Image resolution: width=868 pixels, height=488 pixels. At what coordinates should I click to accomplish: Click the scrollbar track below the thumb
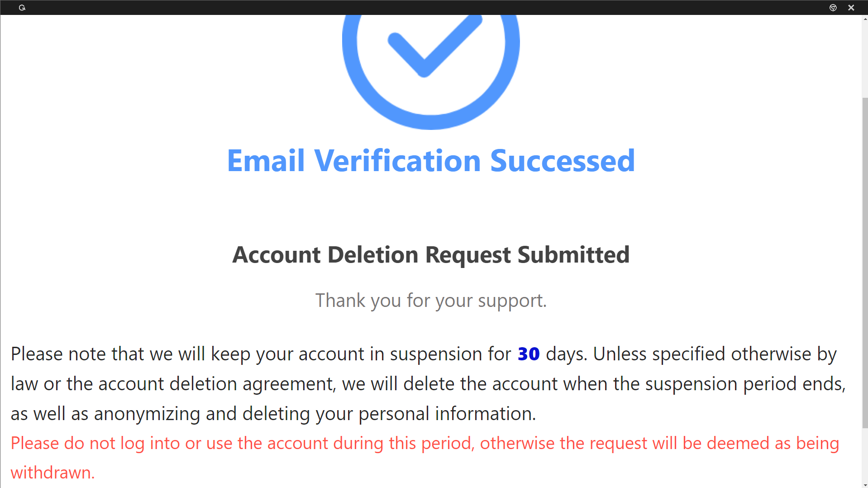tap(865, 455)
